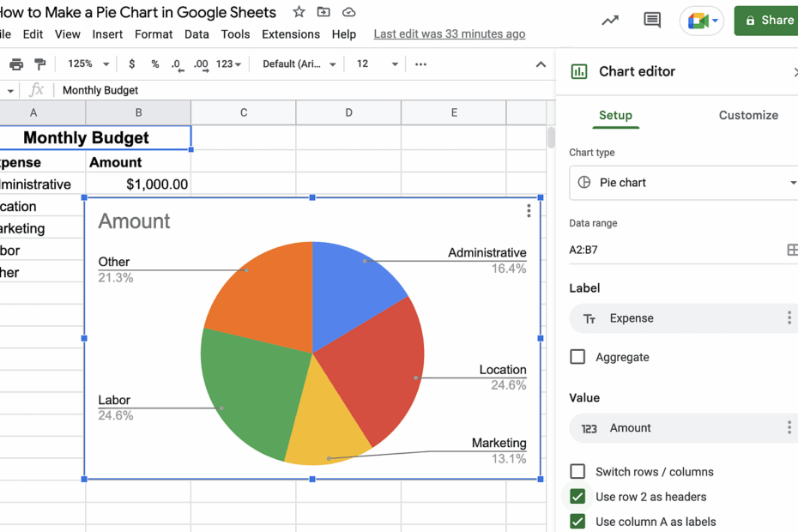This screenshot has height=532, width=798.
Task: Switch to the Customize tab
Action: (x=748, y=115)
